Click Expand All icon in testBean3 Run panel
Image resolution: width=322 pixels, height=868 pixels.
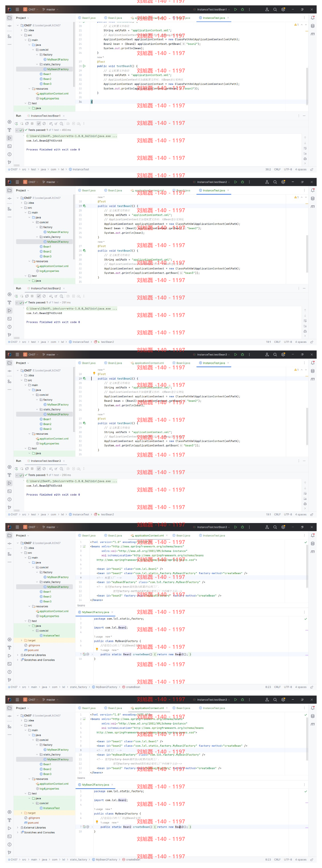point(50,469)
